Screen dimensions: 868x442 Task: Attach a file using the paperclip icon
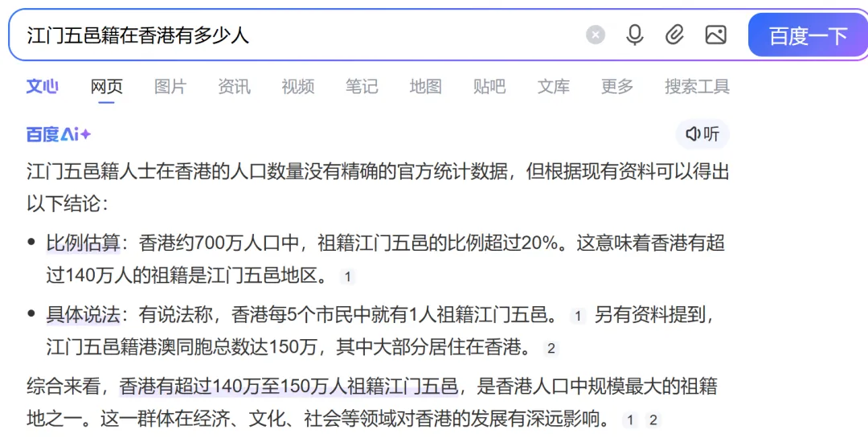pyautogui.click(x=674, y=35)
